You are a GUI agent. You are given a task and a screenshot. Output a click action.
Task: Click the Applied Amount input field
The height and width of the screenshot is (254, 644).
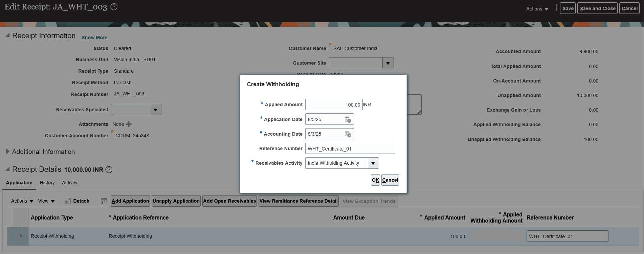point(334,105)
